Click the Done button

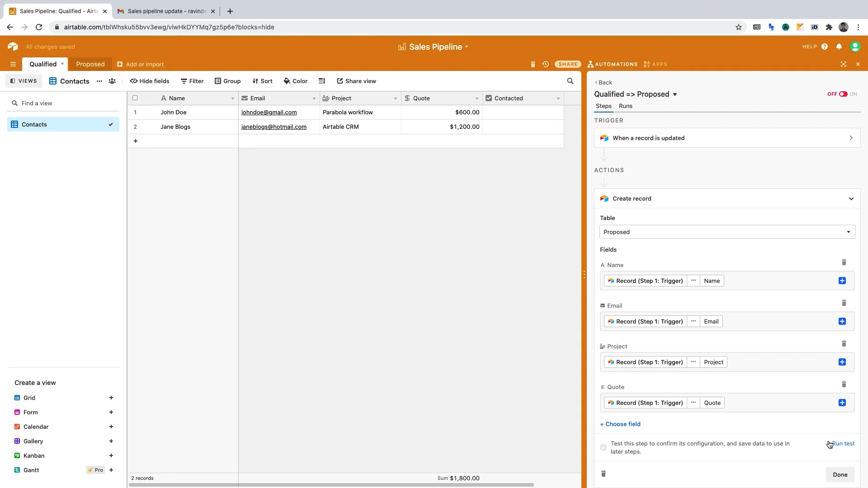pos(840,474)
